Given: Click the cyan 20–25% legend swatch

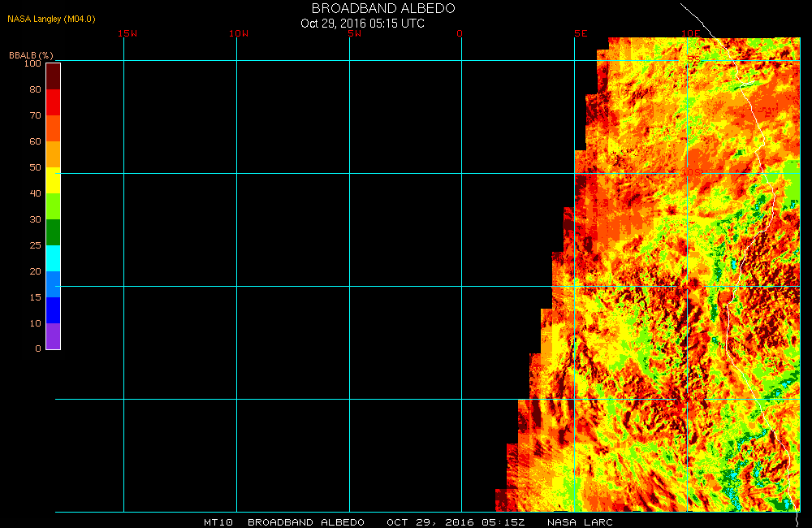Looking at the screenshot, I should pos(53,258).
